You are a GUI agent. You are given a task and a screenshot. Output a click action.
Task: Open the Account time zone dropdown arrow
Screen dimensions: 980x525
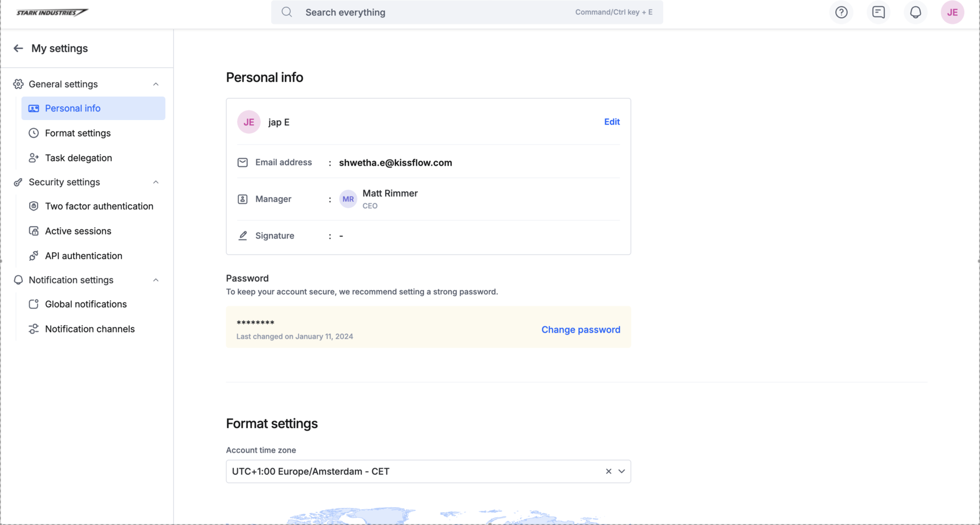click(x=622, y=471)
